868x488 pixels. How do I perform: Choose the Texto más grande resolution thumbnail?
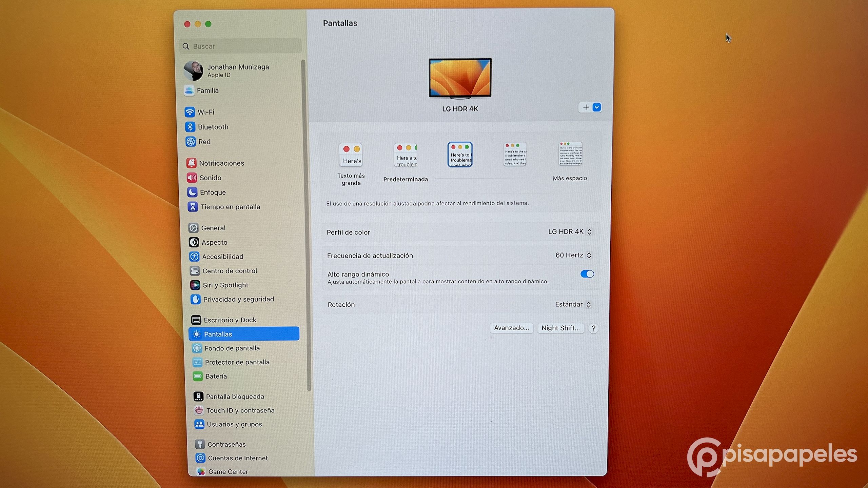tap(351, 155)
